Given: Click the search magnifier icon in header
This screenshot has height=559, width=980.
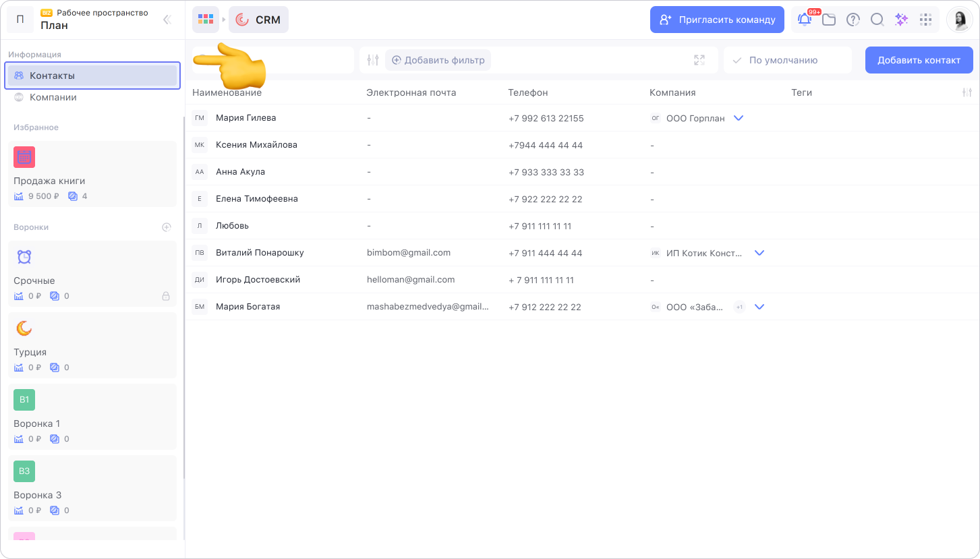Looking at the screenshot, I should click(877, 20).
